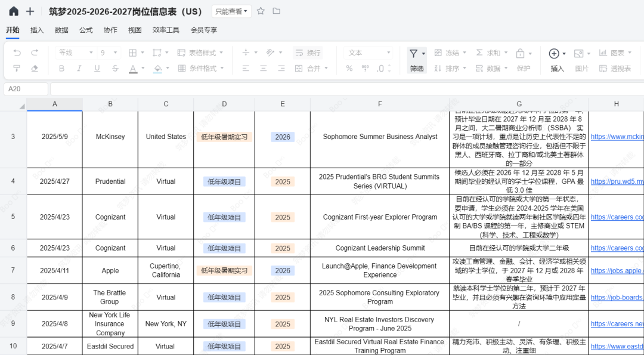644x355 pixels.
Task: Click the 保护 lock protection icon
Action: (521, 54)
